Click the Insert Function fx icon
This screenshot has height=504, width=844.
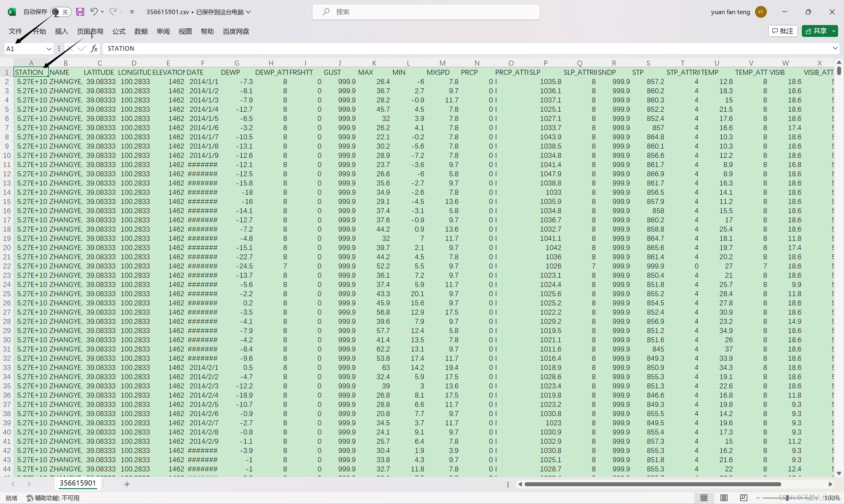tap(94, 48)
